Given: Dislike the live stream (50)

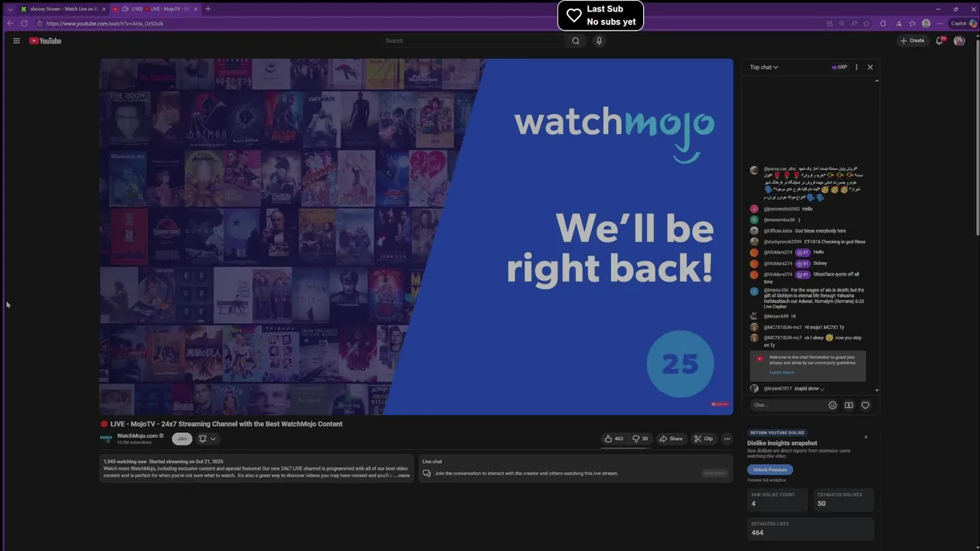Looking at the screenshot, I should coord(640,439).
